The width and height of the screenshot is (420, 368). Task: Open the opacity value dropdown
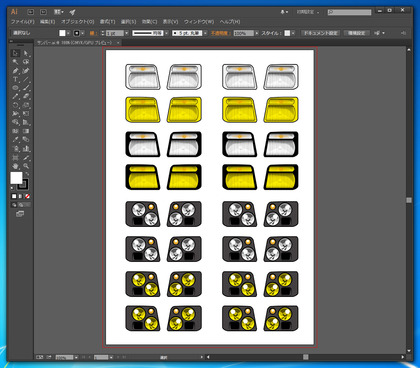click(x=257, y=33)
